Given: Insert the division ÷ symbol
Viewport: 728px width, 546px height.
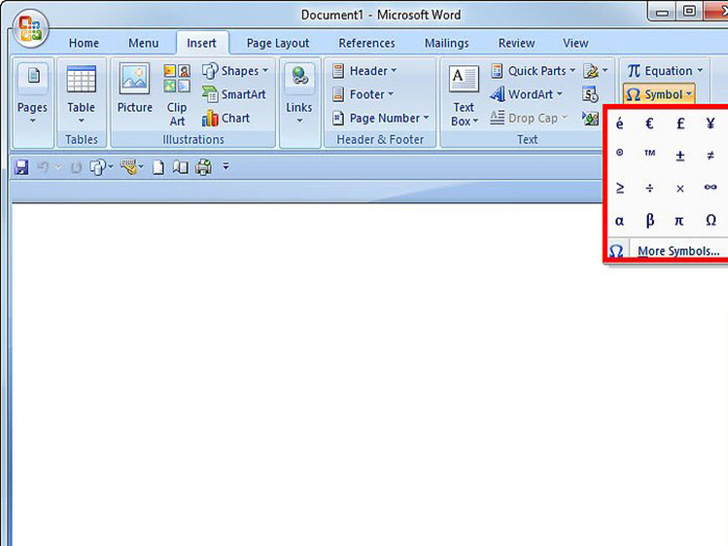Looking at the screenshot, I should (x=650, y=188).
